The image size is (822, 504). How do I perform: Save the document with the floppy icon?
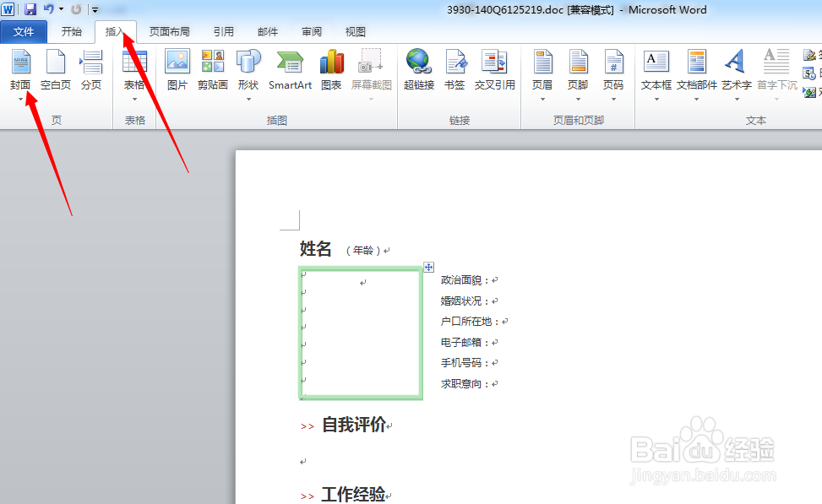30,9
